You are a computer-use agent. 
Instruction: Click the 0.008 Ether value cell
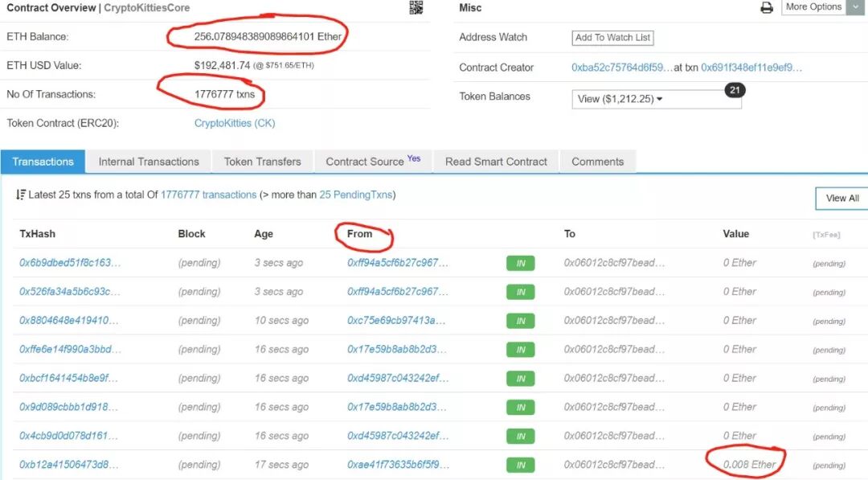[750, 465]
